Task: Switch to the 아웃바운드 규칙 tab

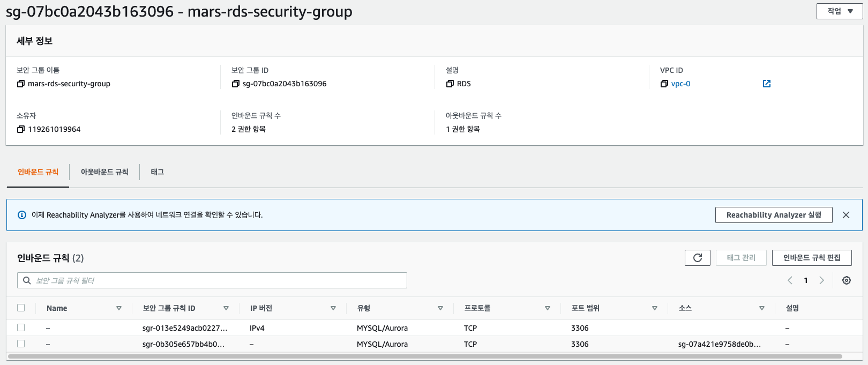Action: [104, 172]
